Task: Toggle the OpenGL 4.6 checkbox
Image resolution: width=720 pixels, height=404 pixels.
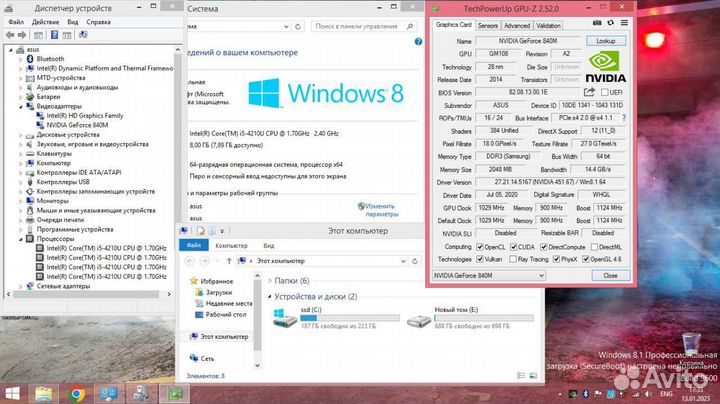Action: [586, 259]
